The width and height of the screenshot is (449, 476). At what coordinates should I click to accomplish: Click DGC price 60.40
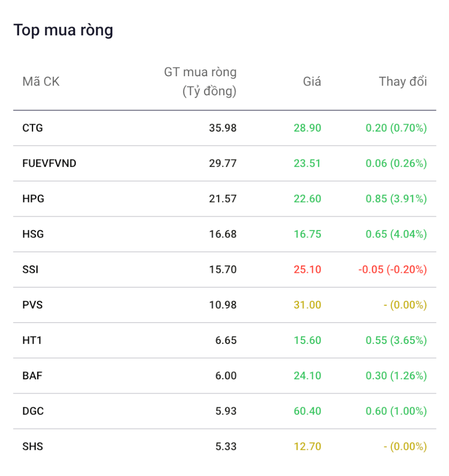click(x=308, y=411)
